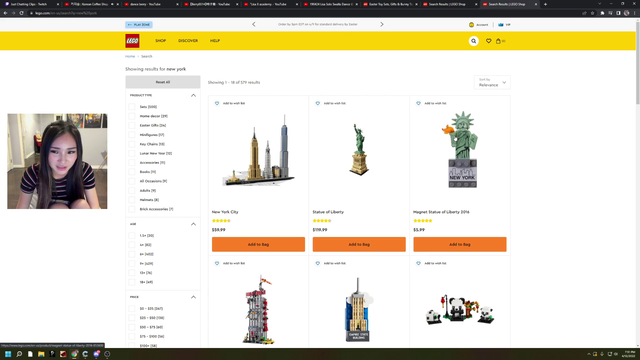
Task: Check the Sets filter
Action: pos(132,107)
